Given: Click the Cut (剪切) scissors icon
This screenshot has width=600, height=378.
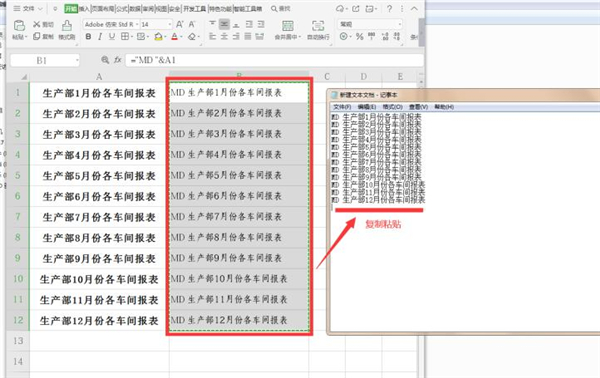Looking at the screenshot, I should coord(37,24).
